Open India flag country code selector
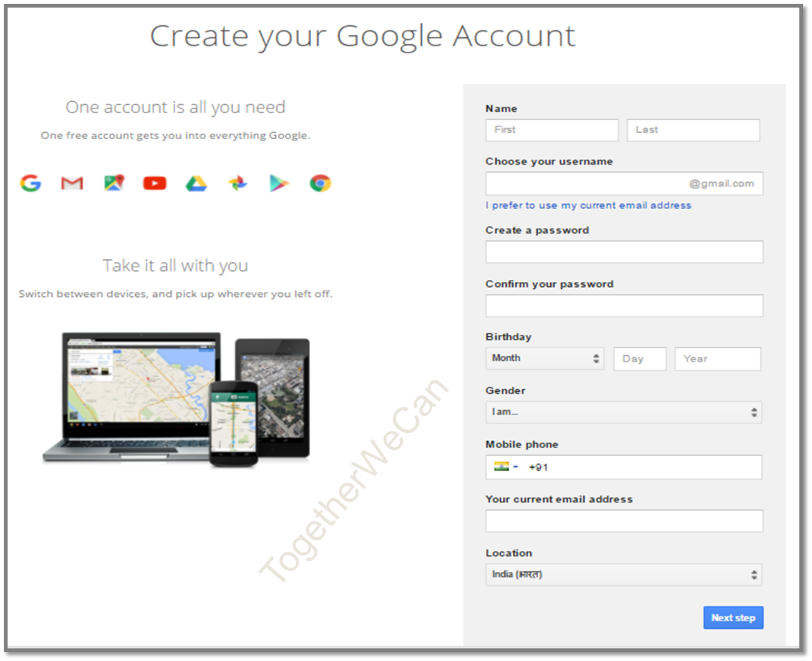This screenshot has height=661, width=812. (506, 467)
